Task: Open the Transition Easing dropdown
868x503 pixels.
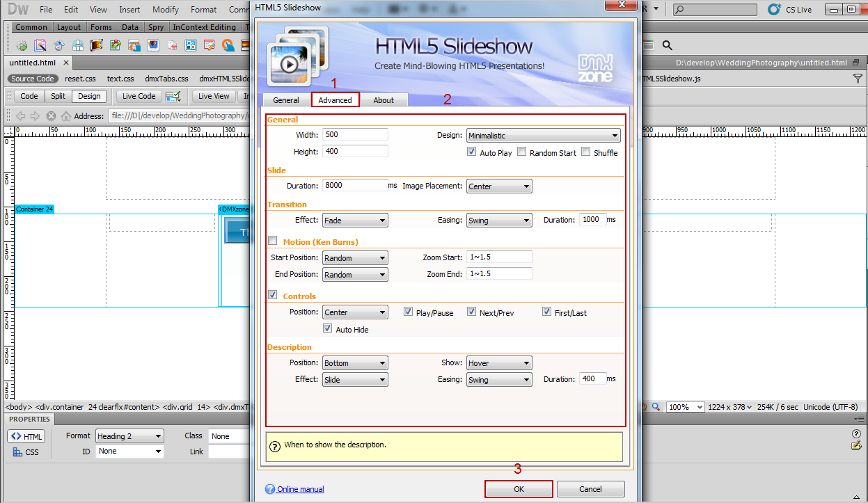Action: [499, 221]
